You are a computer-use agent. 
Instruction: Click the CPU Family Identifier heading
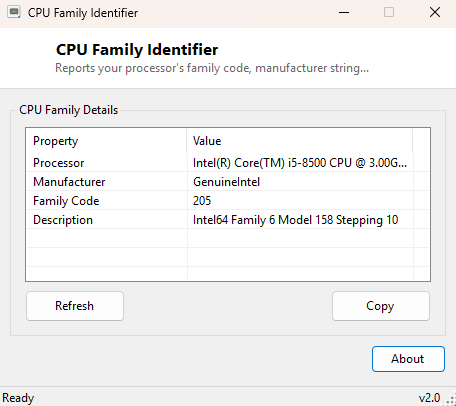tap(137, 50)
